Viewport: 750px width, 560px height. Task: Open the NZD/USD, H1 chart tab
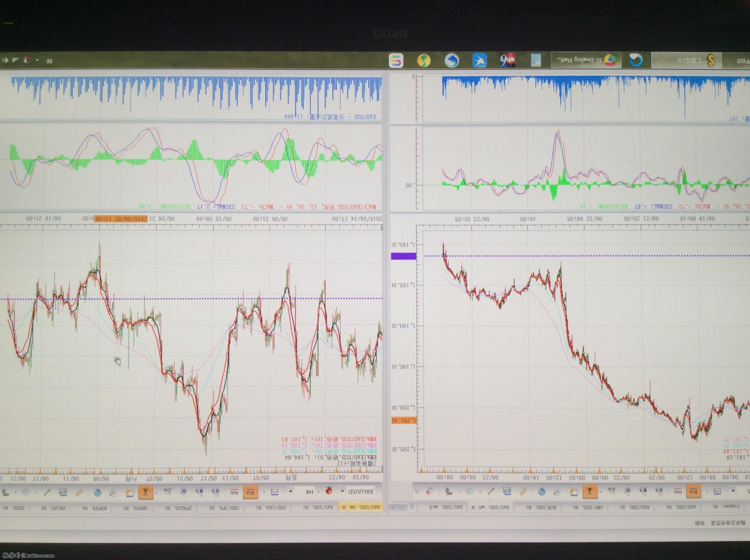click(x=631, y=507)
